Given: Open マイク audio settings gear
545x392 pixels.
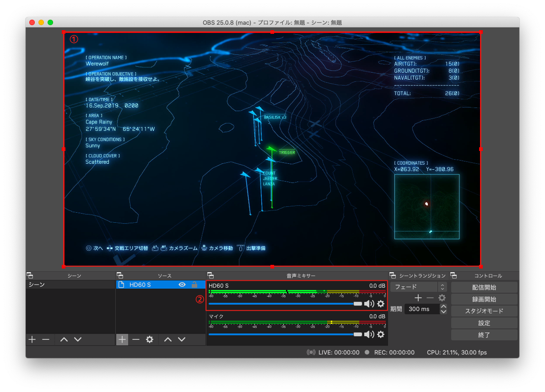Looking at the screenshot, I should 381,334.
